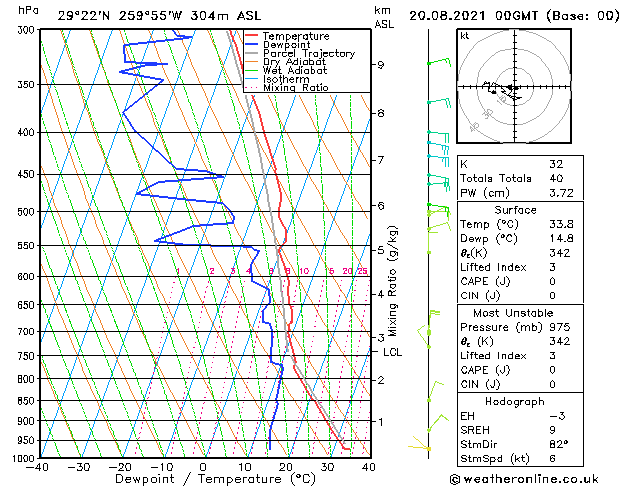Click the 'km ASL' altitude axis label
The height and width of the screenshot is (486, 629).
point(384,17)
